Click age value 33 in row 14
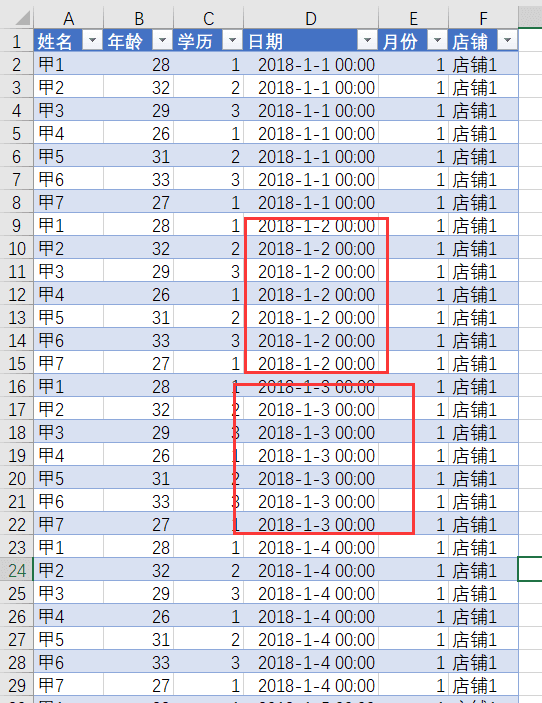The height and width of the screenshot is (703, 542). pos(139,340)
